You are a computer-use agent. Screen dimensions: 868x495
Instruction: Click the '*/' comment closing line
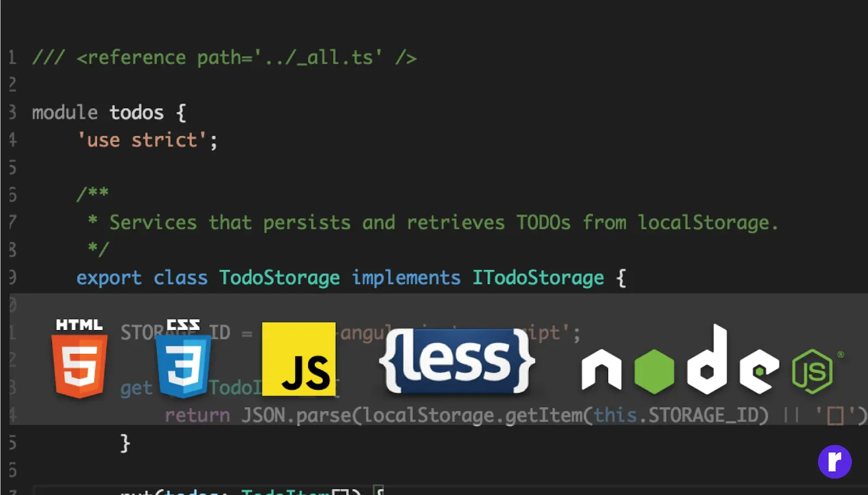(98, 249)
